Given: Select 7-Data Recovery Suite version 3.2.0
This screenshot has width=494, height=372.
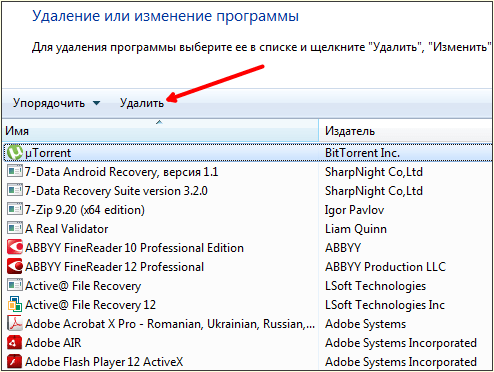Looking at the screenshot, I should tap(116, 191).
